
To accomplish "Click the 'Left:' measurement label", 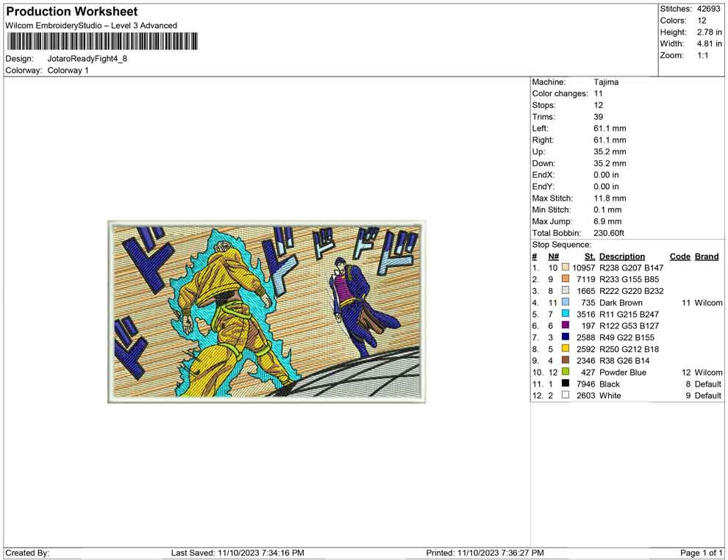I will pyautogui.click(x=540, y=129).
